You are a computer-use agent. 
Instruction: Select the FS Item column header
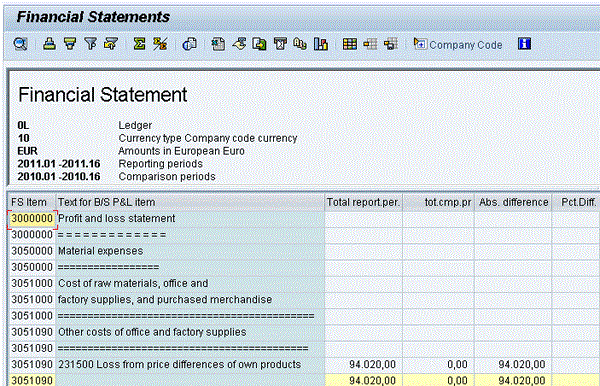31,202
